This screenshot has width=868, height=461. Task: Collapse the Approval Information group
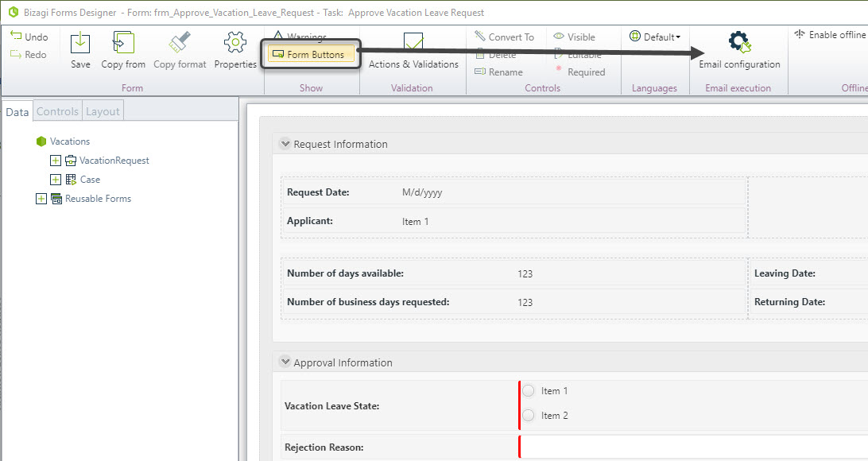tap(285, 362)
